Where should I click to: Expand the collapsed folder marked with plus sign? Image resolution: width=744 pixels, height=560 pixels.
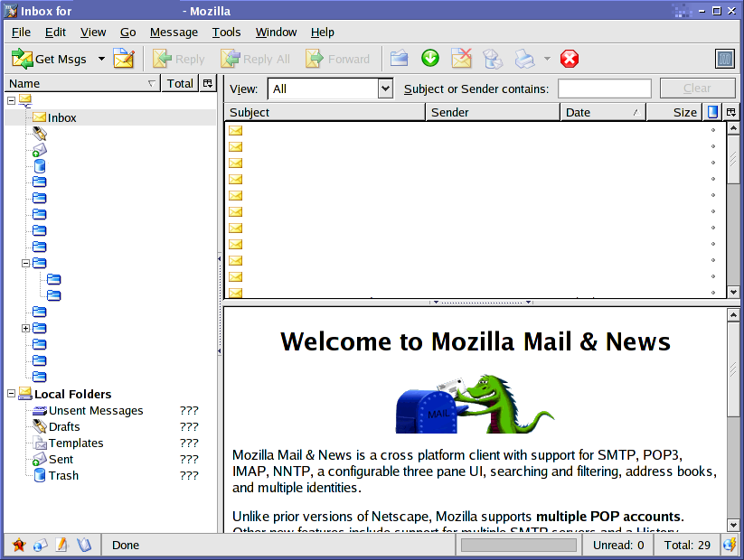pos(26,328)
